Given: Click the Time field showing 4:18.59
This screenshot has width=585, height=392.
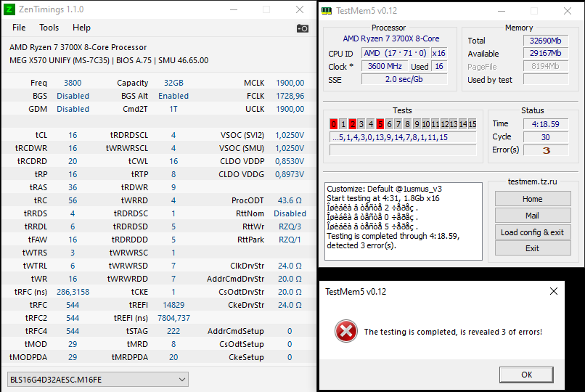Looking at the screenshot, I should [546, 124].
